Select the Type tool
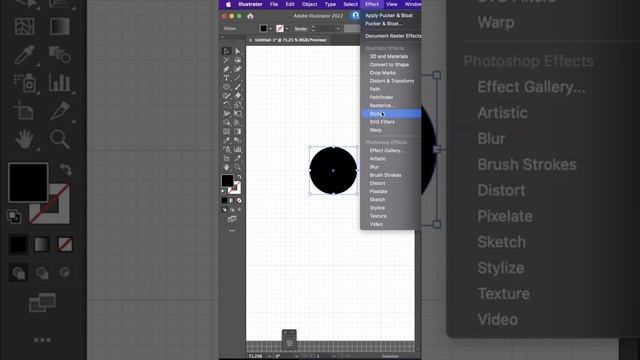This screenshot has height=360, width=640. tap(227, 78)
